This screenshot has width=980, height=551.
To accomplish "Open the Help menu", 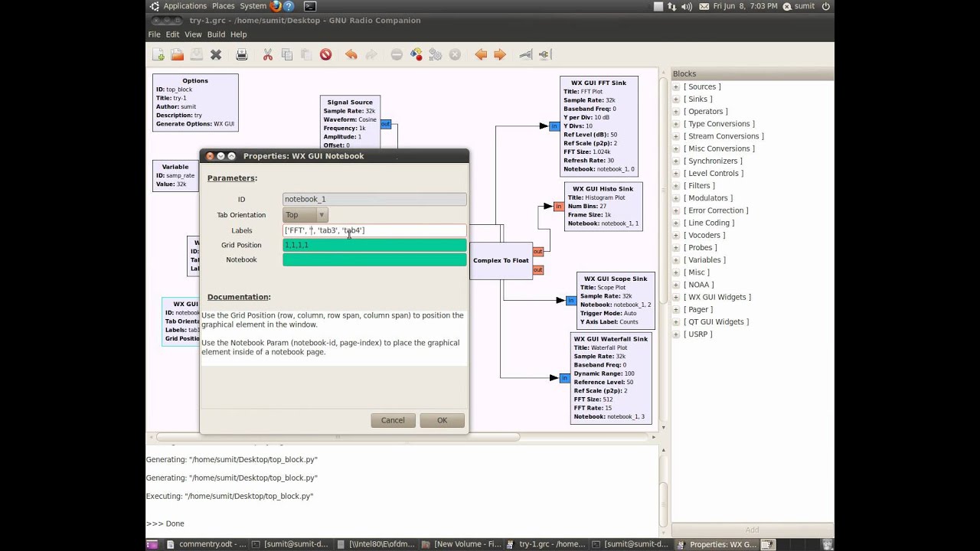I will [239, 34].
